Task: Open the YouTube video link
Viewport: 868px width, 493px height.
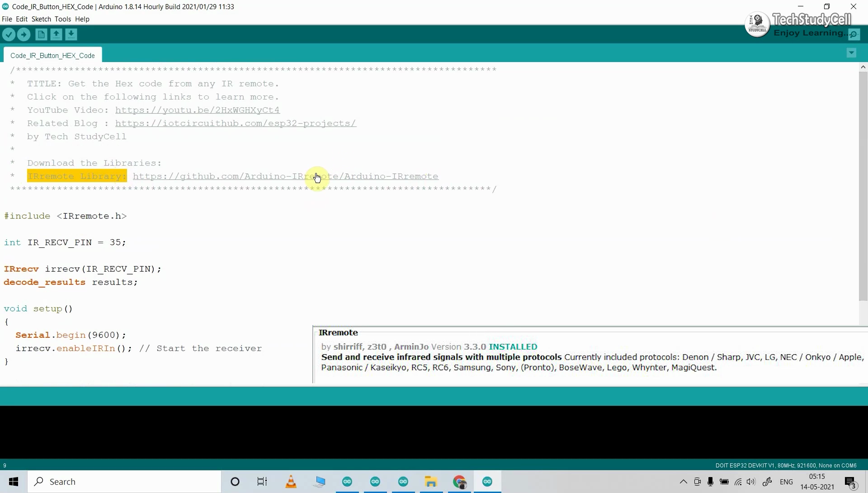Action: click(x=197, y=110)
